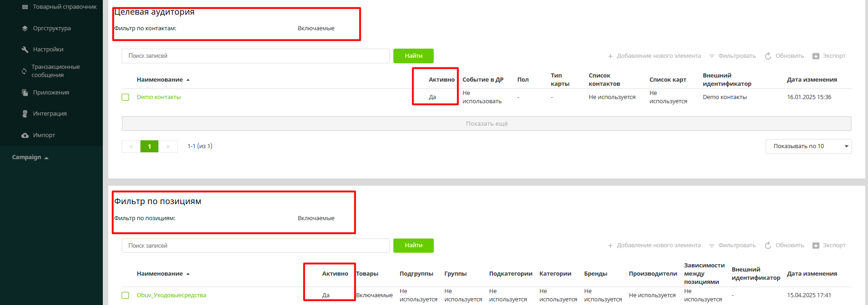Open the Показывать по 10 dropdown

[x=808, y=146]
